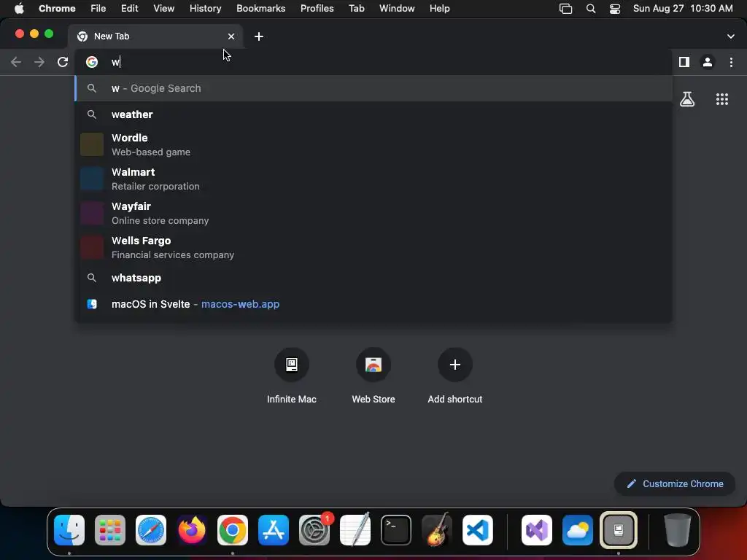This screenshot has height=560, width=747.
Task: Open Chrome's three-dot menu
Action: (x=731, y=62)
